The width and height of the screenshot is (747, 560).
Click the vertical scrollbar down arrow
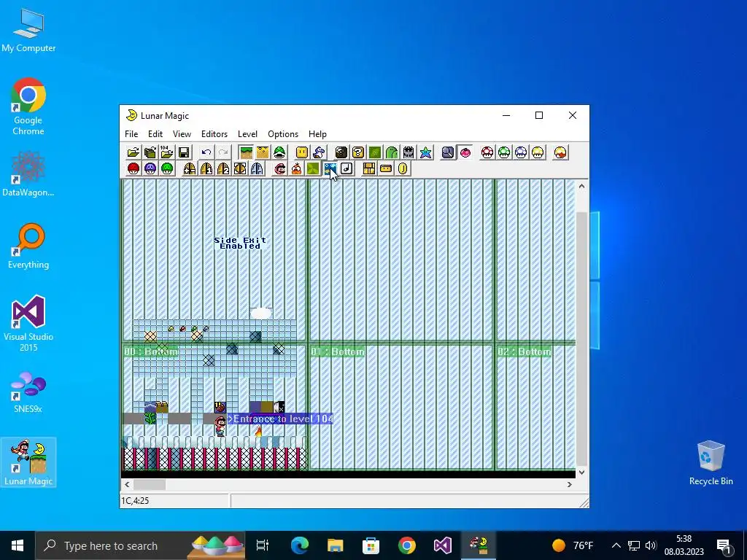581,472
